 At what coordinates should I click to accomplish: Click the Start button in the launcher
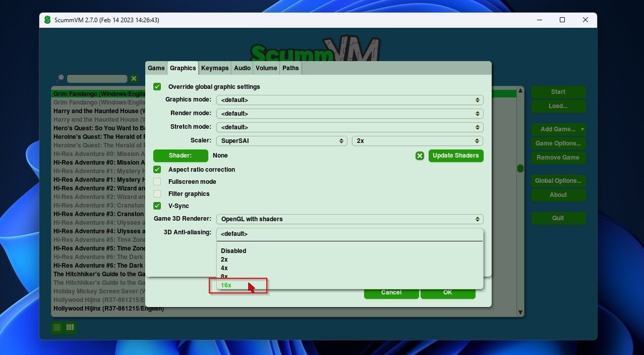[x=558, y=92]
